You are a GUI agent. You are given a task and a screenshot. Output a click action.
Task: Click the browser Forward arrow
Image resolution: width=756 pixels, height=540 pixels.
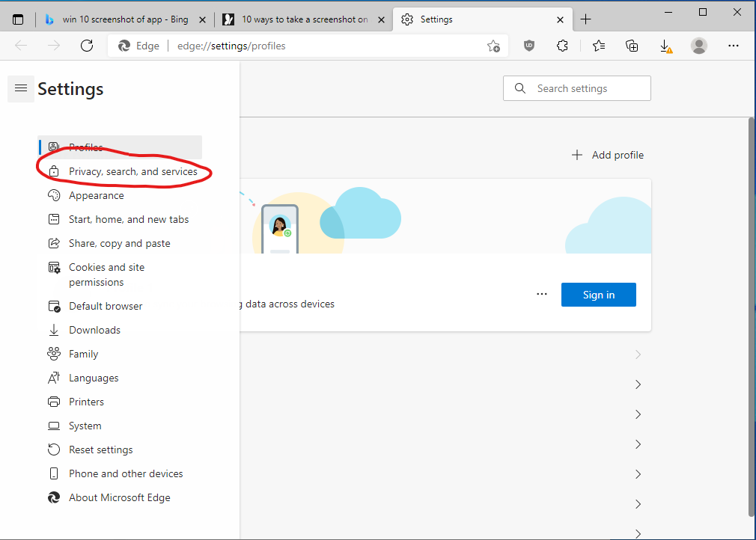pos(53,46)
